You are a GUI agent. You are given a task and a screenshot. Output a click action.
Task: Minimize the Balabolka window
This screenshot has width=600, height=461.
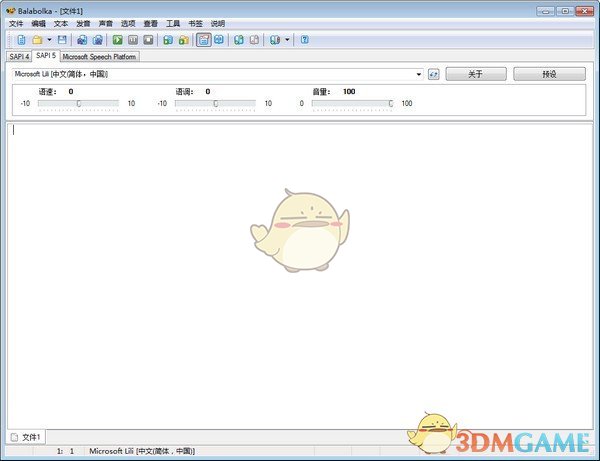click(x=546, y=11)
